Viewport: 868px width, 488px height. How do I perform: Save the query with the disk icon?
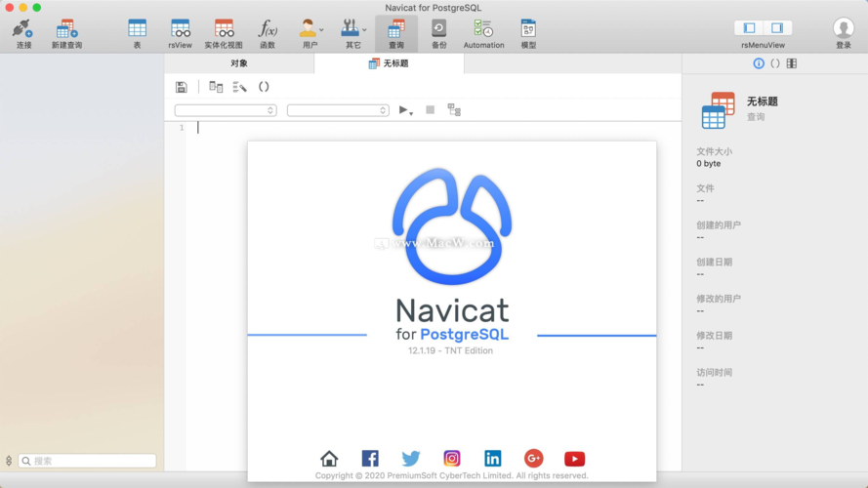pyautogui.click(x=181, y=87)
